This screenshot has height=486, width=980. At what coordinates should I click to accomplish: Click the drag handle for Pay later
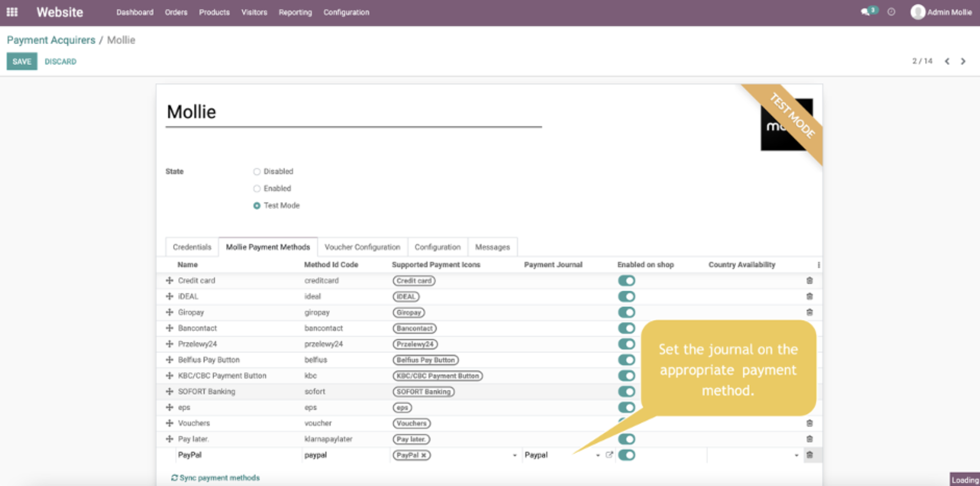tap(169, 439)
